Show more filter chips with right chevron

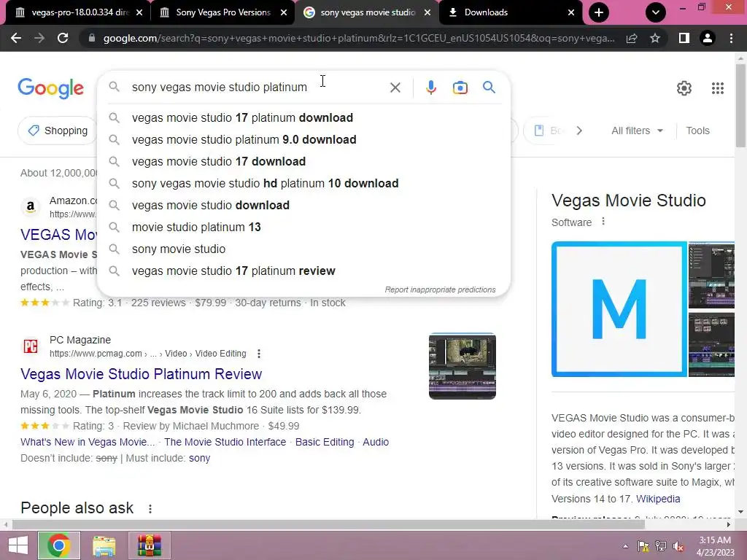(579, 131)
